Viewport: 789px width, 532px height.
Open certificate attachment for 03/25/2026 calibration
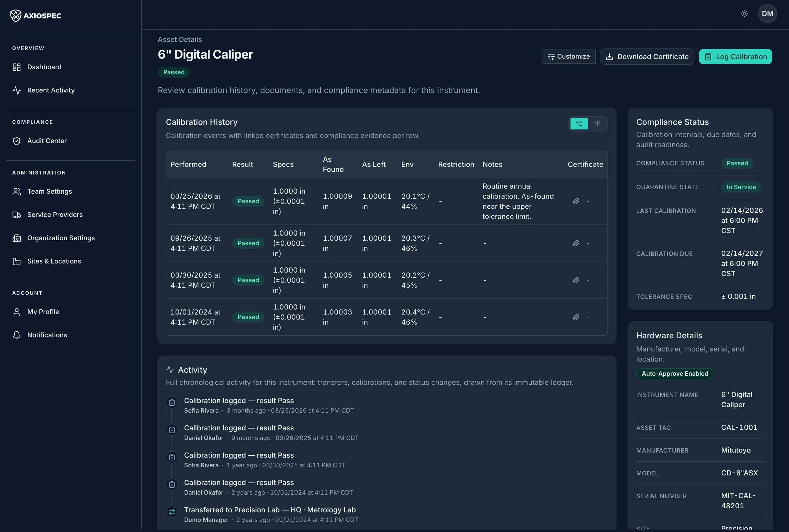pyautogui.click(x=576, y=201)
